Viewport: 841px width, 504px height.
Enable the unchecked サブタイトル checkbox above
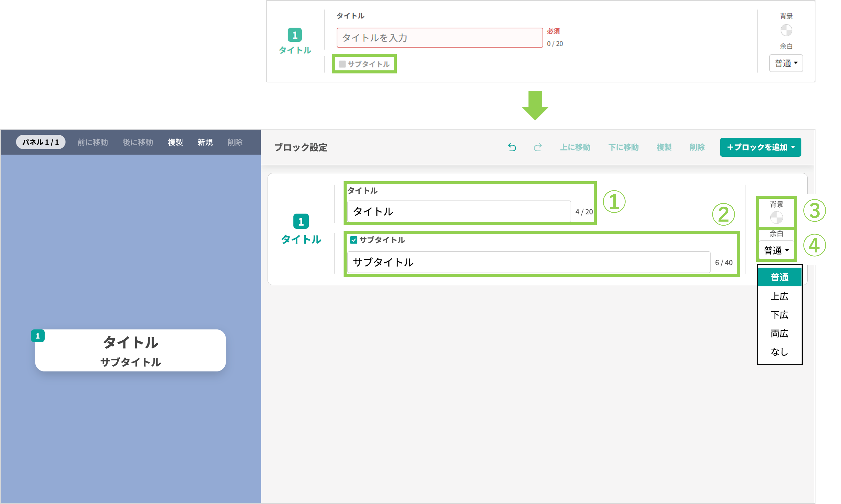(342, 64)
